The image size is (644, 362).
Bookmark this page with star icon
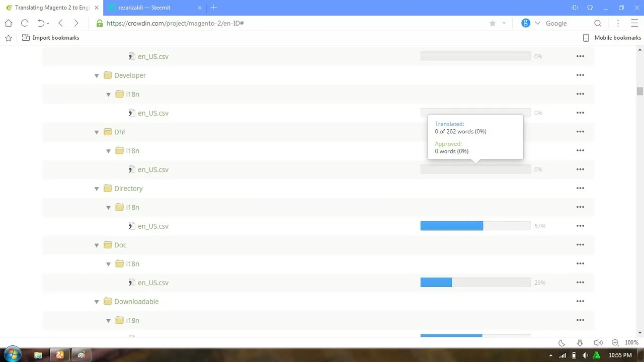click(493, 23)
